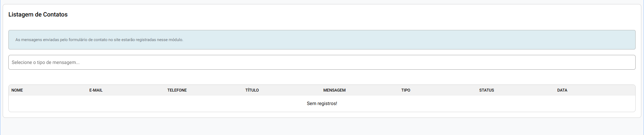Click right end of message type select box

tap(627, 62)
